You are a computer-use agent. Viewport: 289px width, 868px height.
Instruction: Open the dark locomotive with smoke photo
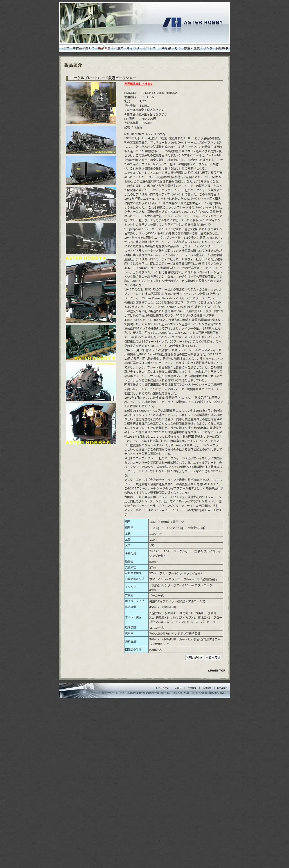click(x=91, y=238)
